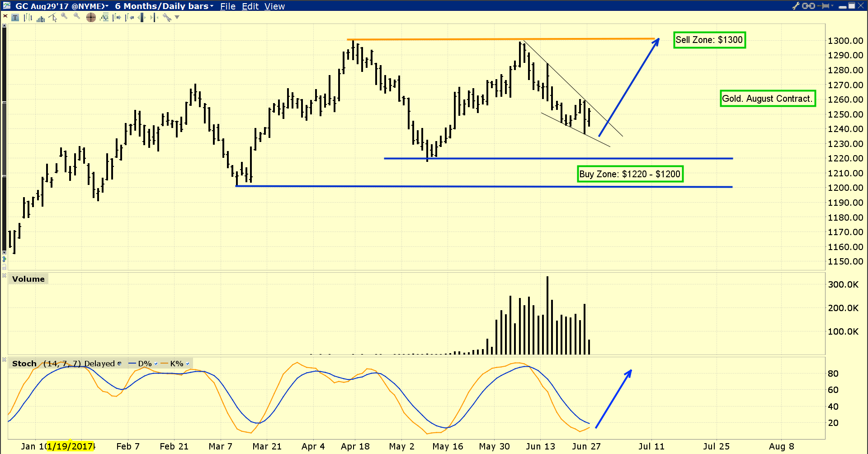The image size is (868, 454).
Task: Open the View menu
Action: click(274, 6)
